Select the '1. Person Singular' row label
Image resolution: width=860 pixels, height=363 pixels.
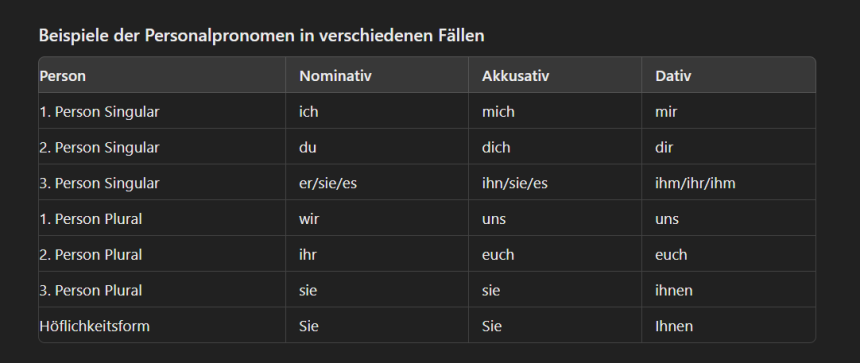coord(99,112)
